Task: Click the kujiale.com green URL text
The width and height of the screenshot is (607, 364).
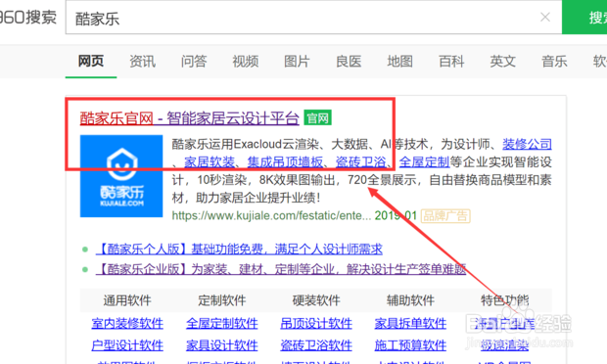Action: [271, 215]
